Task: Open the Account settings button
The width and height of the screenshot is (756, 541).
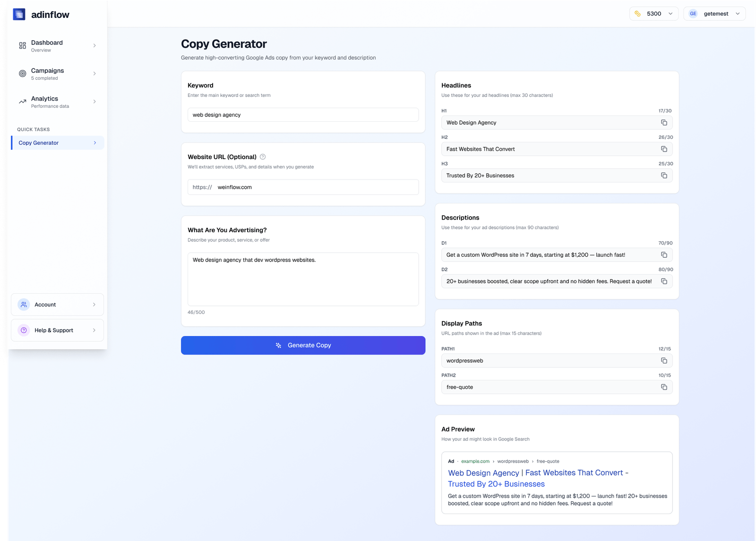Action: pyautogui.click(x=57, y=305)
